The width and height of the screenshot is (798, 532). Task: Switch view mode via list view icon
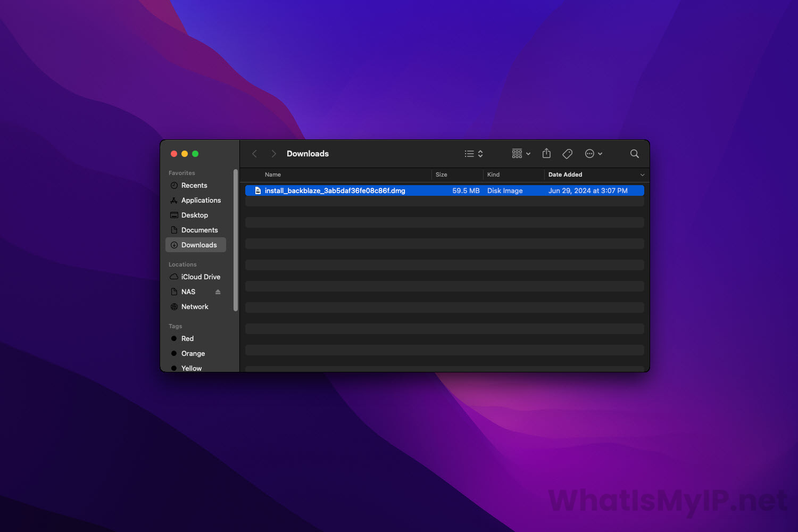pyautogui.click(x=473, y=154)
